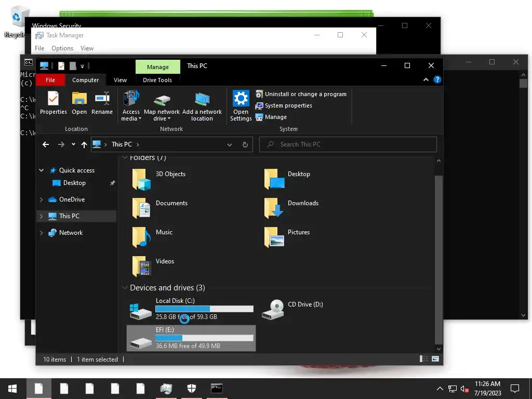Click This PC in the address path
The height and width of the screenshot is (399, 532).
122,144
